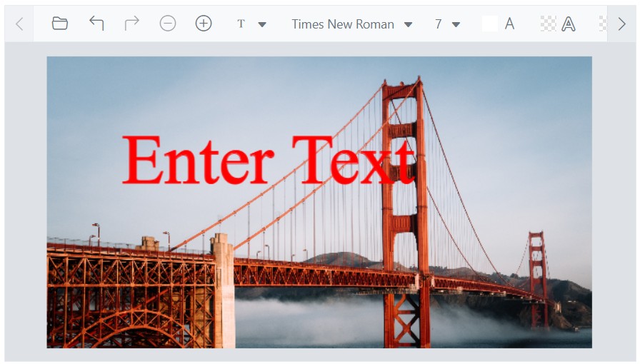
Task: Click the Golden Gate Bridge image canvas
Action: point(319,202)
